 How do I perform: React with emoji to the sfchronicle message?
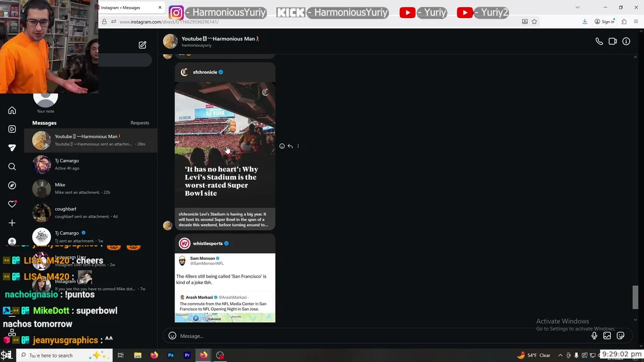click(x=282, y=146)
